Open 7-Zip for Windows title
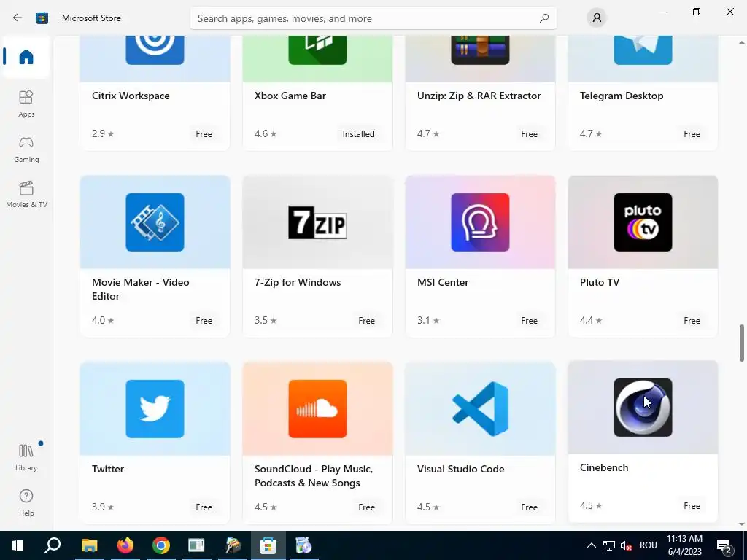The image size is (747, 560). (298, 282)
